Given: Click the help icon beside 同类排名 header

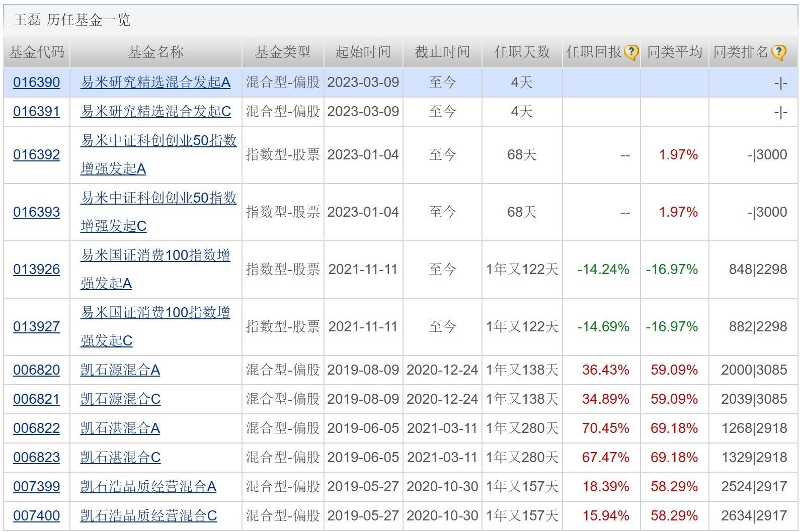Looking at the screenshot, I should [x=778, y=52].
